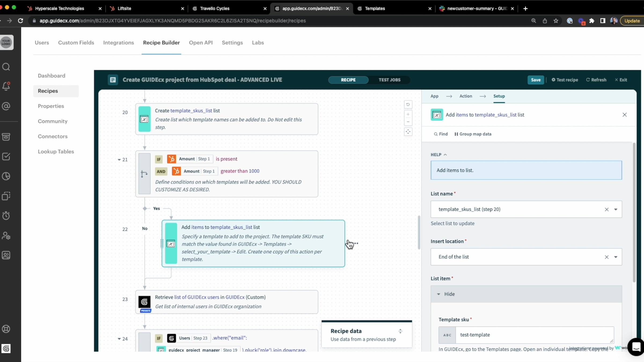Click the step 20 list variable icon
The height and width of the screenshot is (362, 644).
[x=144, y=119]
